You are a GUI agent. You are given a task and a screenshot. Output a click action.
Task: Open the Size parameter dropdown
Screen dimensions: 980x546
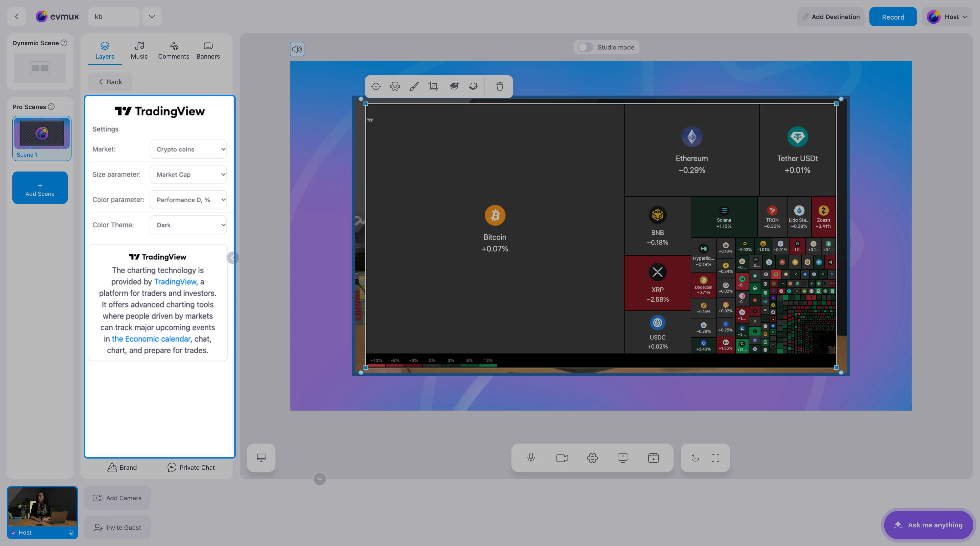(188, 175)
